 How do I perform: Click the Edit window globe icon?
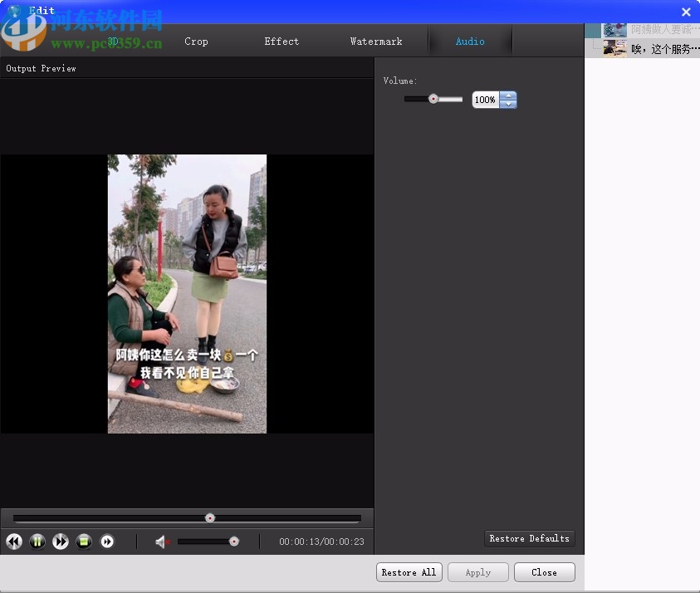tap(15, 11)
